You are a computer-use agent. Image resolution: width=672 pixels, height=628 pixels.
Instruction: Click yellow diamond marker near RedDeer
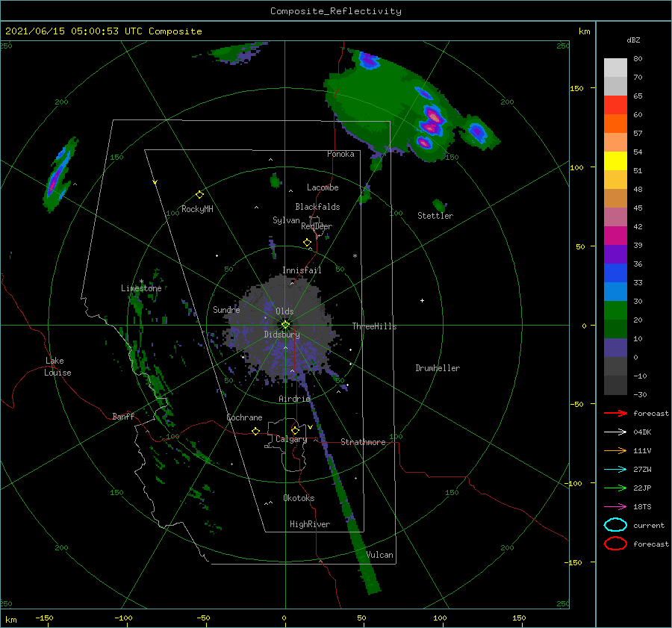307,243
